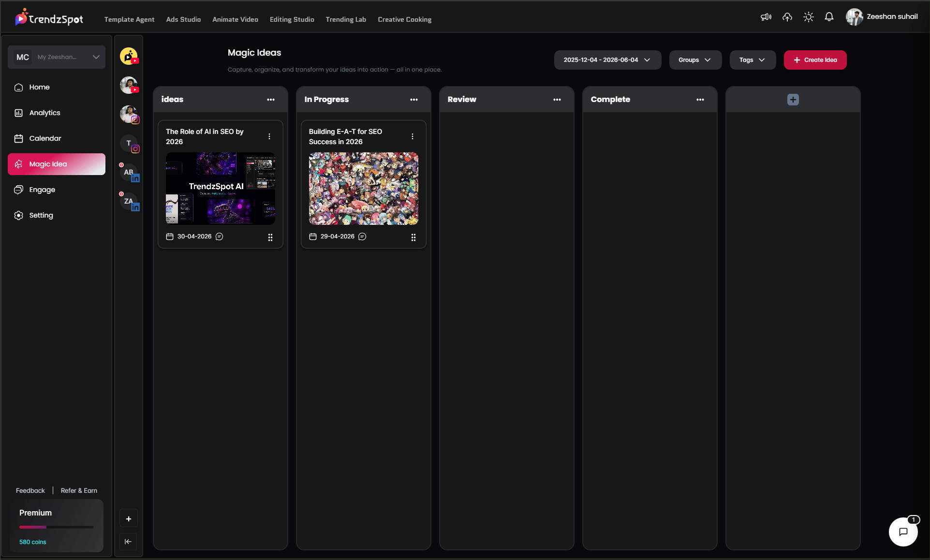Viewport: 930px width, 560px height.
Task: Click calendar icon on 29-04-2026 card
Action: pyautogui.click(x=313, y=236)
